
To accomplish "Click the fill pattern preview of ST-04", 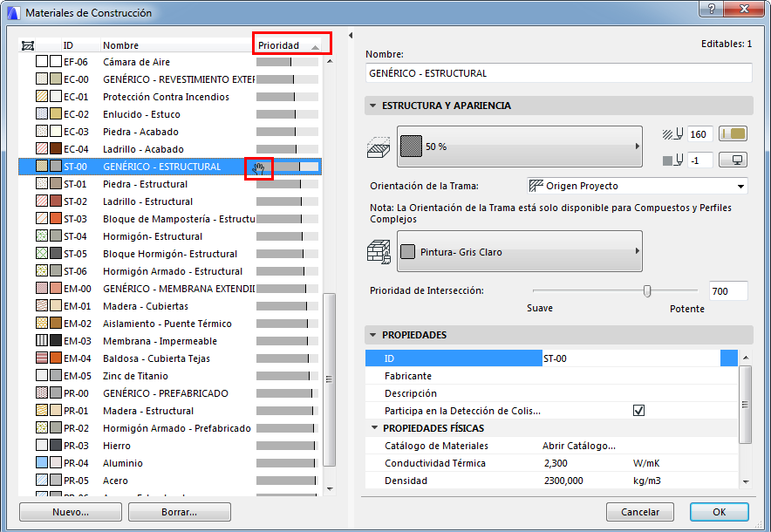I will tap(42, 236).
